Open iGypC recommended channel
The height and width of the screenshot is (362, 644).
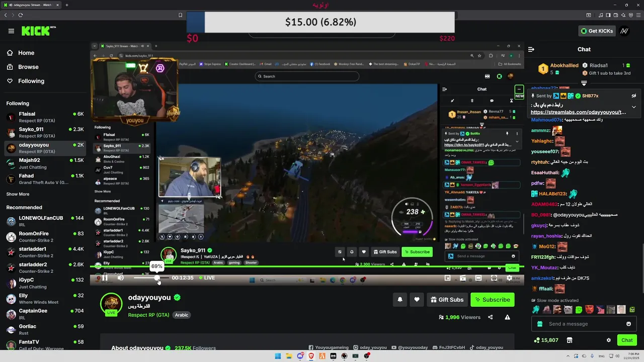(x=44, y=283)
